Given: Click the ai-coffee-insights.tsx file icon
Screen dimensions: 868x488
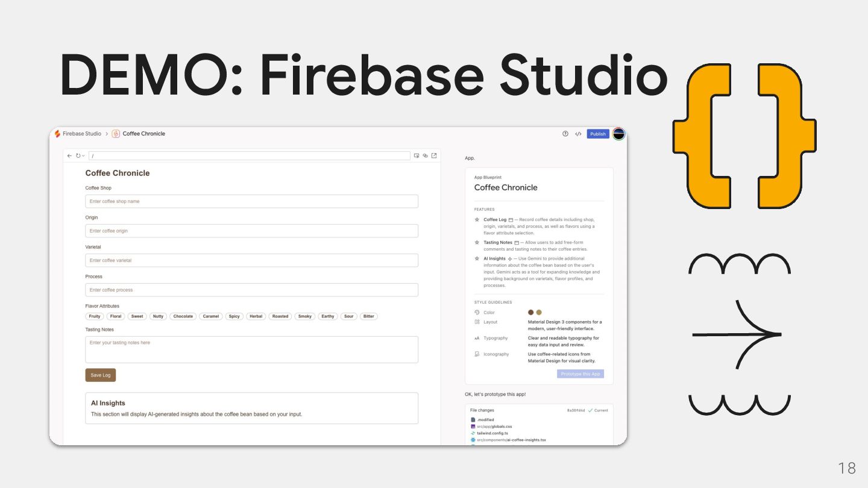Looking at the screenshot, I should [473, 440].
